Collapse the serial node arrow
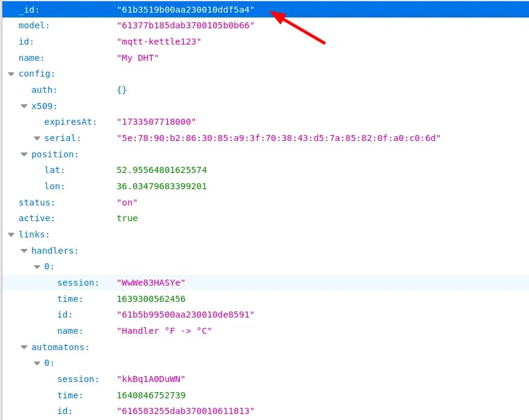 (37, 139)
